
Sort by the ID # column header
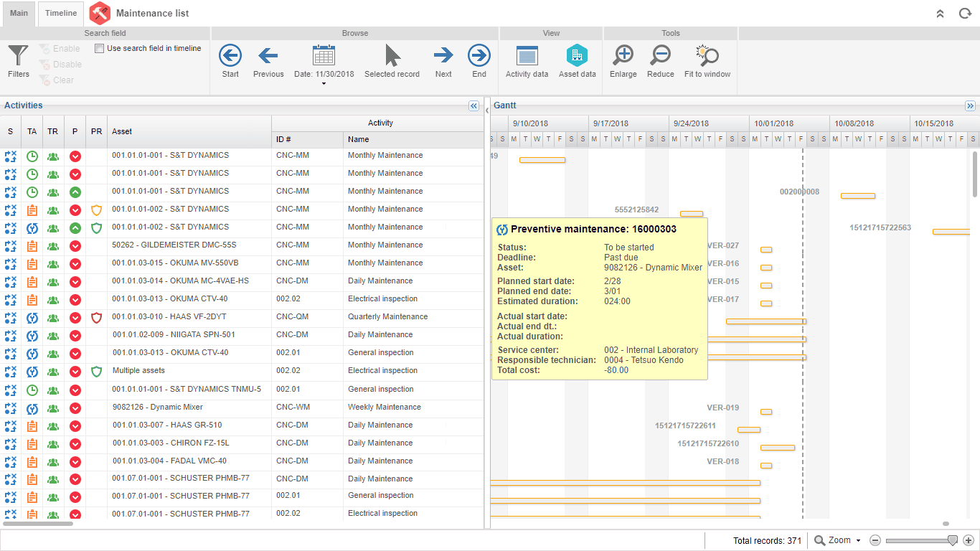click(x=307, y=139)
